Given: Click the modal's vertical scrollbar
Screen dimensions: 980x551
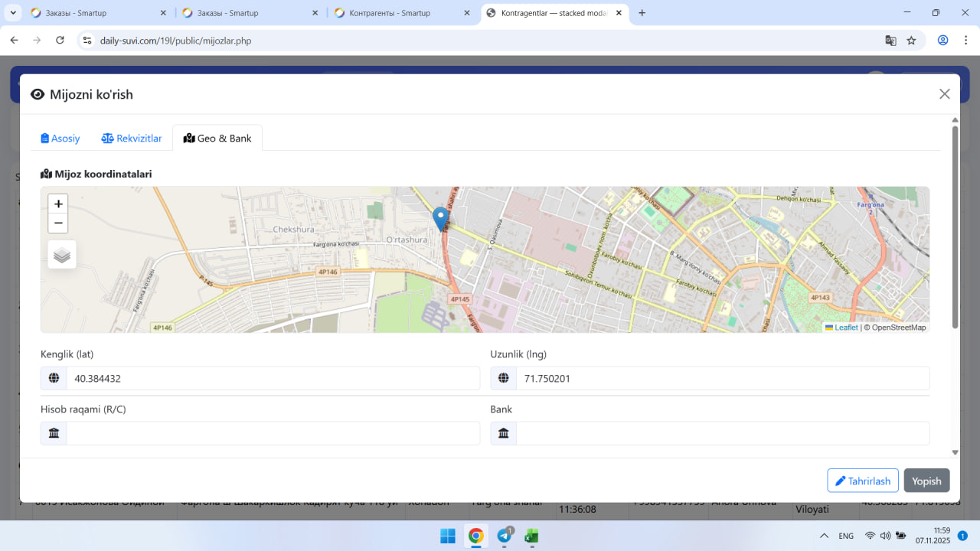Looking at the screenshot, I should (955, 230).
